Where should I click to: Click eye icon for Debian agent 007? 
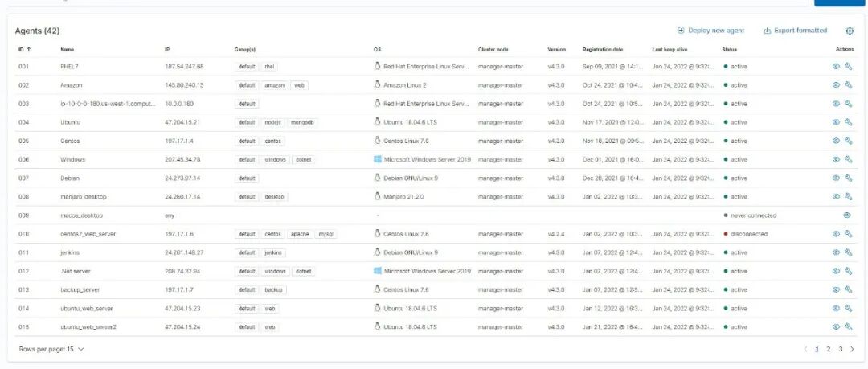click(x=836, y=178)
